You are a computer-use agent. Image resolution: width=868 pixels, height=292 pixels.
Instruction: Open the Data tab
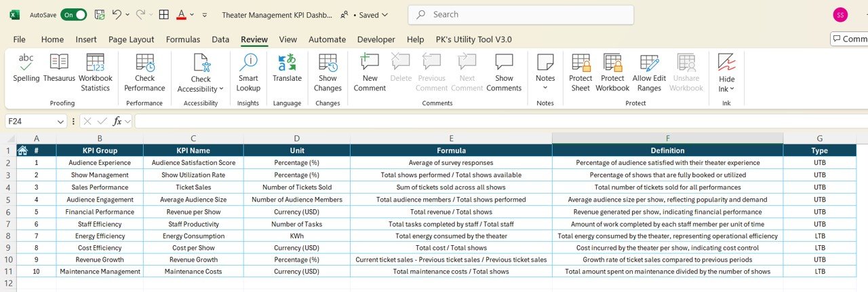tap(220, 39)
